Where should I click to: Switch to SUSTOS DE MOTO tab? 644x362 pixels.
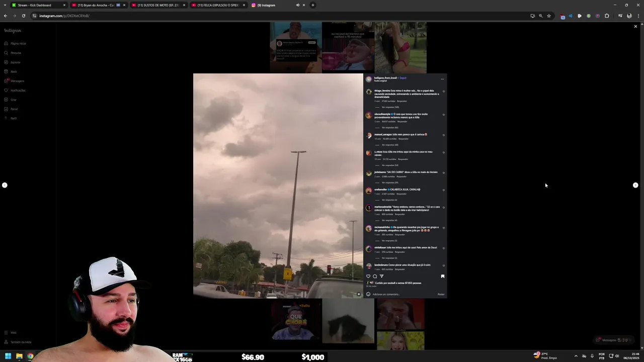pyautogui.click(x=158, y=5)
